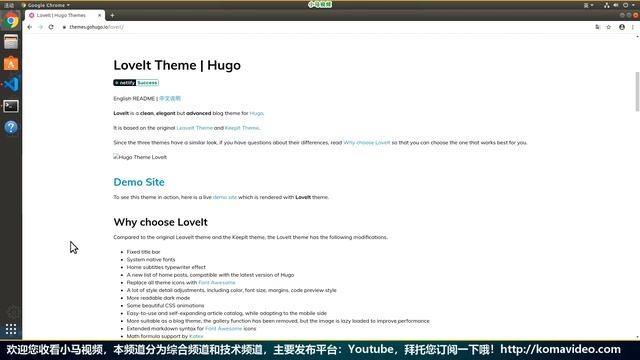Image resolution: width=640 pixels, height=360 pixels.
Task: Click the site security lock icon
Action: coord(64,27)
